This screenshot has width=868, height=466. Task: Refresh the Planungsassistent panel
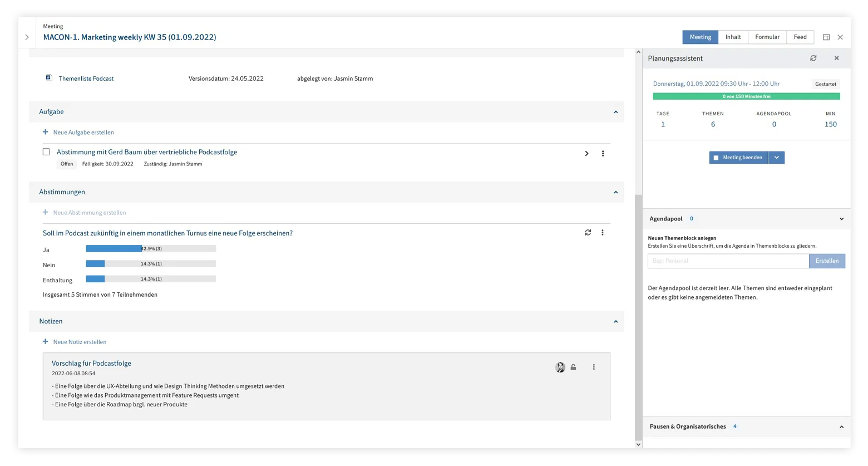(x=813, y=58)
